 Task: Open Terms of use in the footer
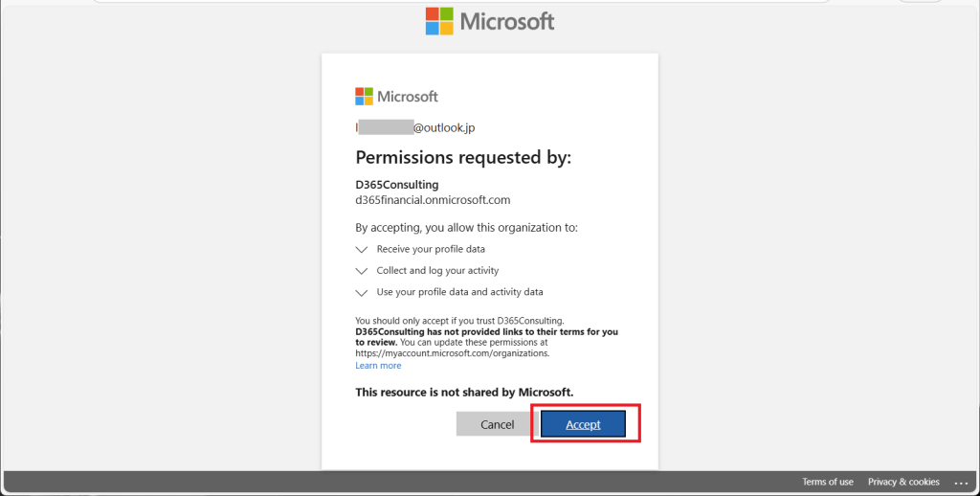click(828, 482)
